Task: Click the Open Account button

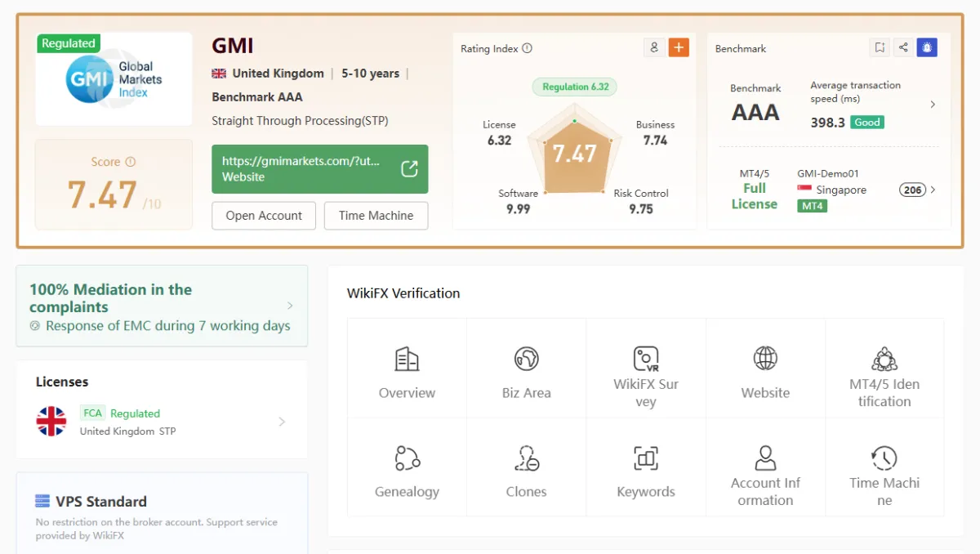Action: 264,216
